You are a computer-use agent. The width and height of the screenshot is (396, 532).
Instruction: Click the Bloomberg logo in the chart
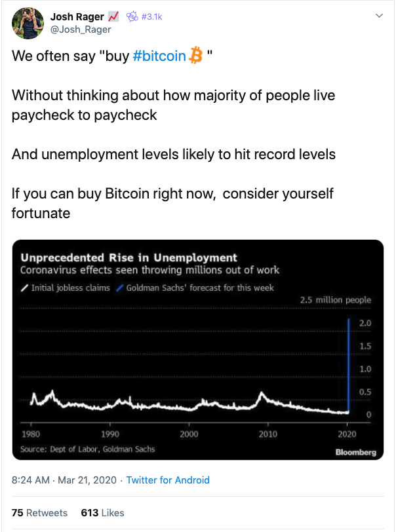(355, 452)
